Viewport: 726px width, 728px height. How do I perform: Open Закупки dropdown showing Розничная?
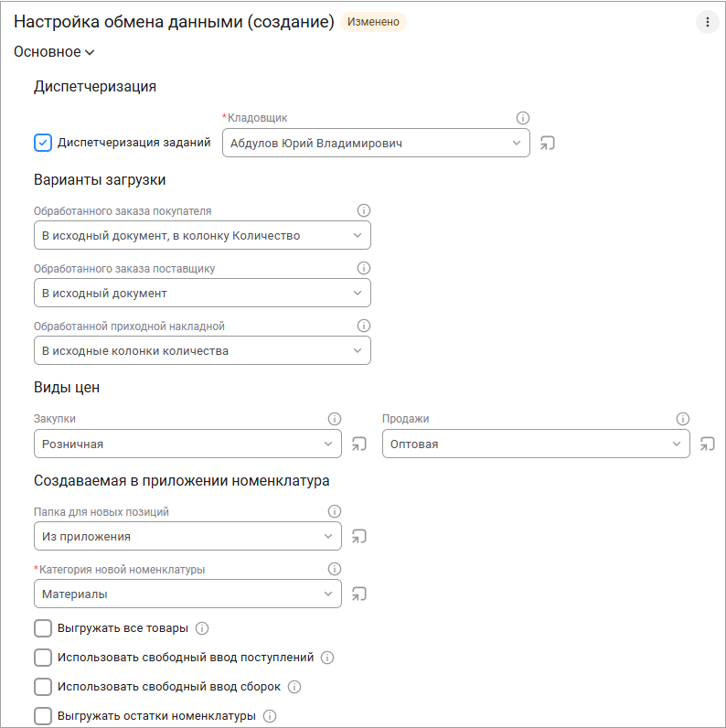tap(187, 444)
